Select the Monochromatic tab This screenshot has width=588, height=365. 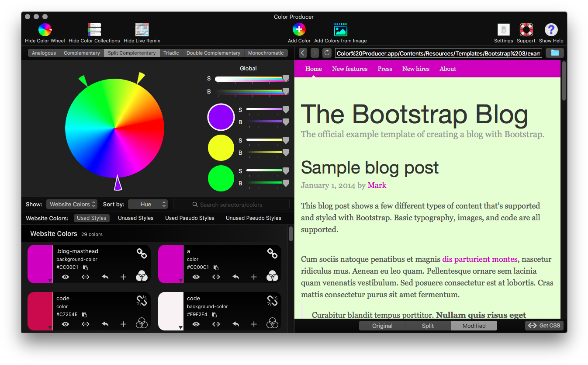266,53
